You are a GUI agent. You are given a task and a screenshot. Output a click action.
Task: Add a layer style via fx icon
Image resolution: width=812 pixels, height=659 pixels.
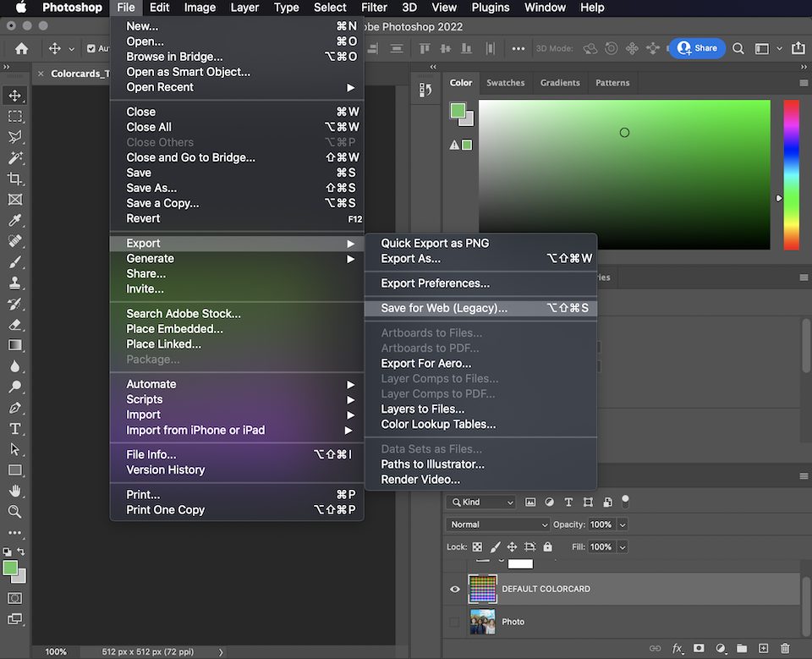[x=677, y=648]
